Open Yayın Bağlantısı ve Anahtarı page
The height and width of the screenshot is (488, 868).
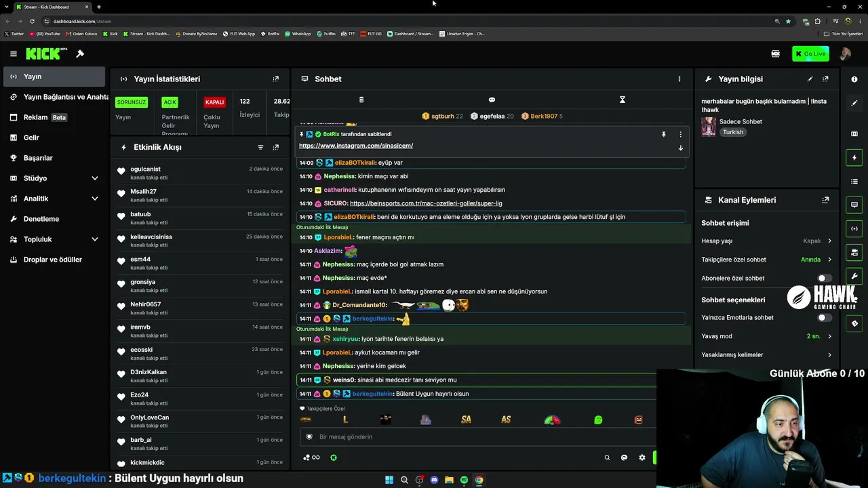54,97
